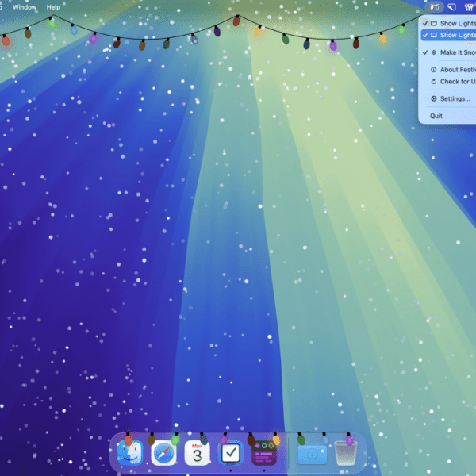Click the cutlery-like icon in the menu bar

[x=470, y=7]
